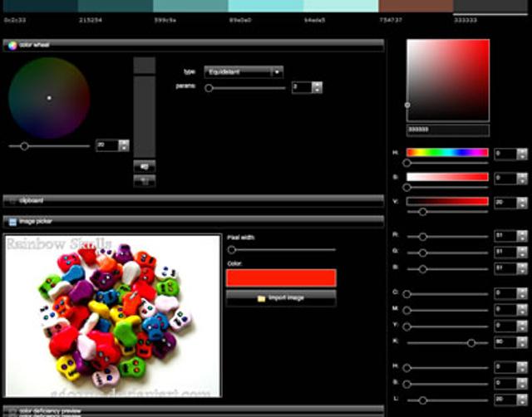Pick the 754737 brown palette swatch
The width and height of the screenshot is (532, 417).
point(416,6)
